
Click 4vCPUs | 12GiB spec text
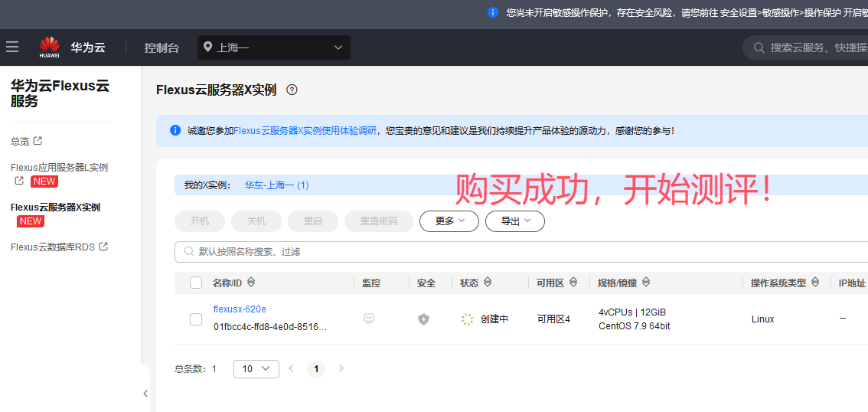(x=632, y=312)
